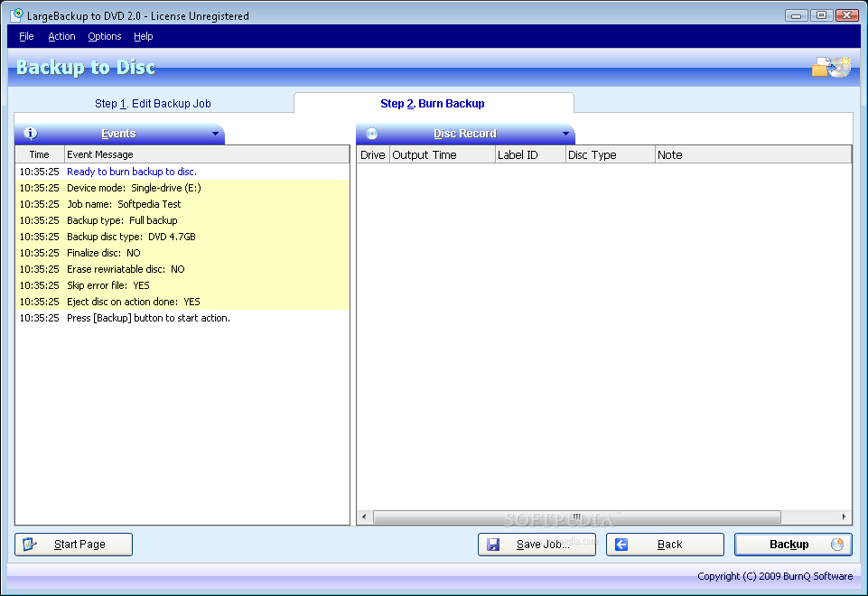868x596 pixels.
Task: Click the scrollbar right arrow
Action: [844, 517]
